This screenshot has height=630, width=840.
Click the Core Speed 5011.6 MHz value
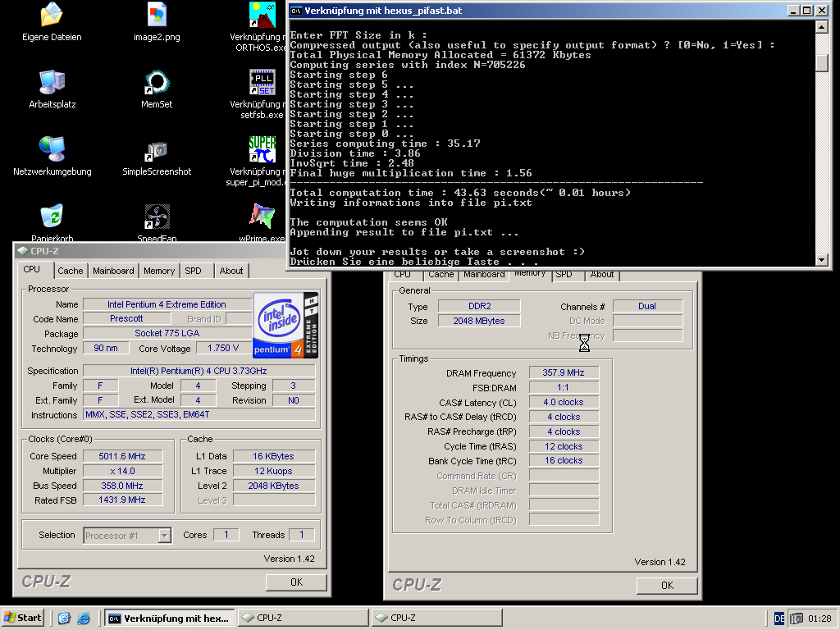point(122,456)
